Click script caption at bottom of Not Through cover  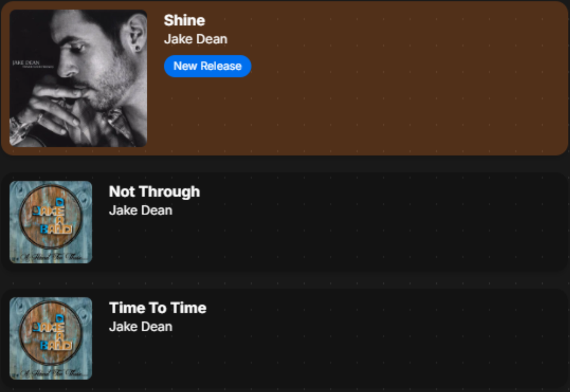[x=51, y=258]
